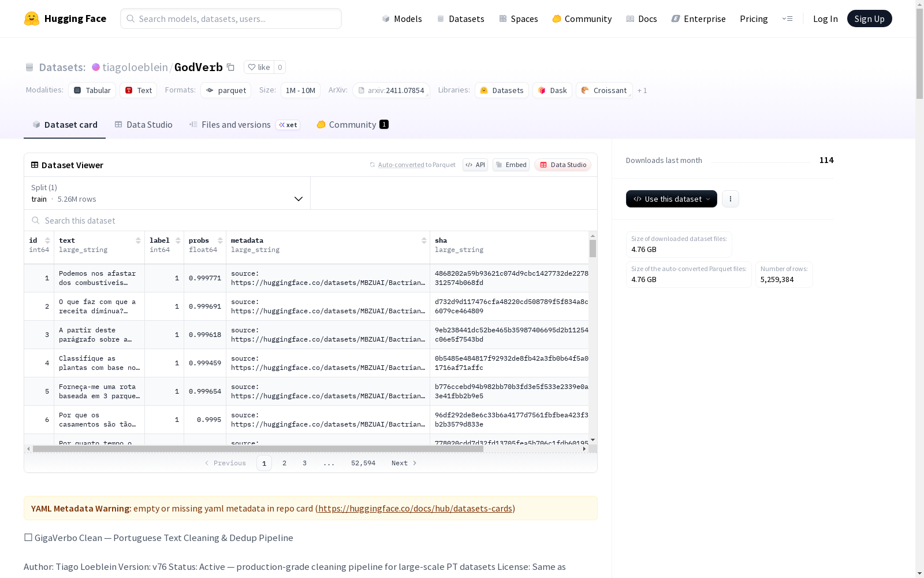Open the Enterprise nav item

pos(698,18)
